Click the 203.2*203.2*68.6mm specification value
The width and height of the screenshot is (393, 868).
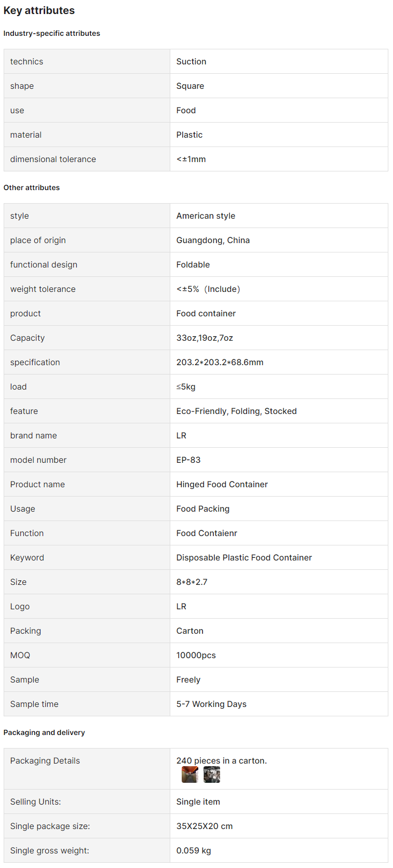coord(220,362)
